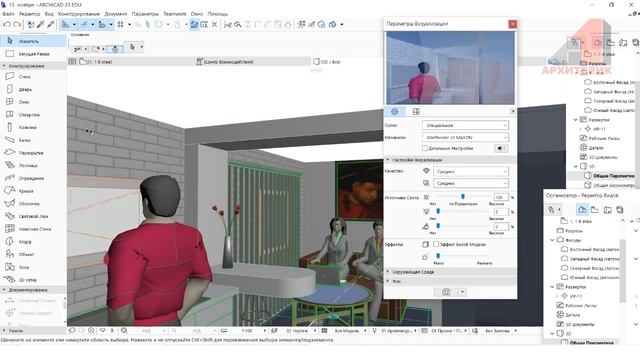This screenshot has height=360, width=640.
Task: Click the Undo arrow in the toolbar
Action: pyautogui.click(x=7, y=24)
